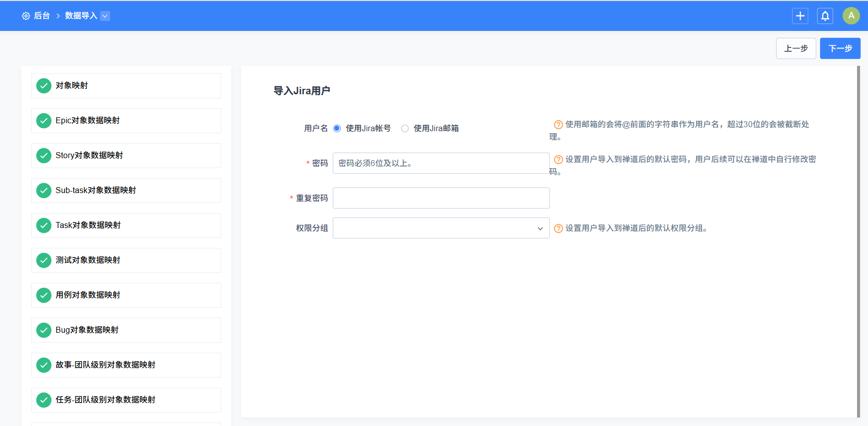Click the 密码 input field

(441, 163)
